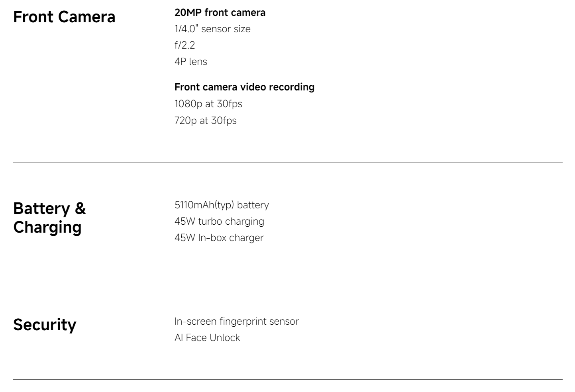Image resolution: width=575 pixels, height=392 pixels.
Task: Click the divider line below Security section
Action: pos(288,379)
